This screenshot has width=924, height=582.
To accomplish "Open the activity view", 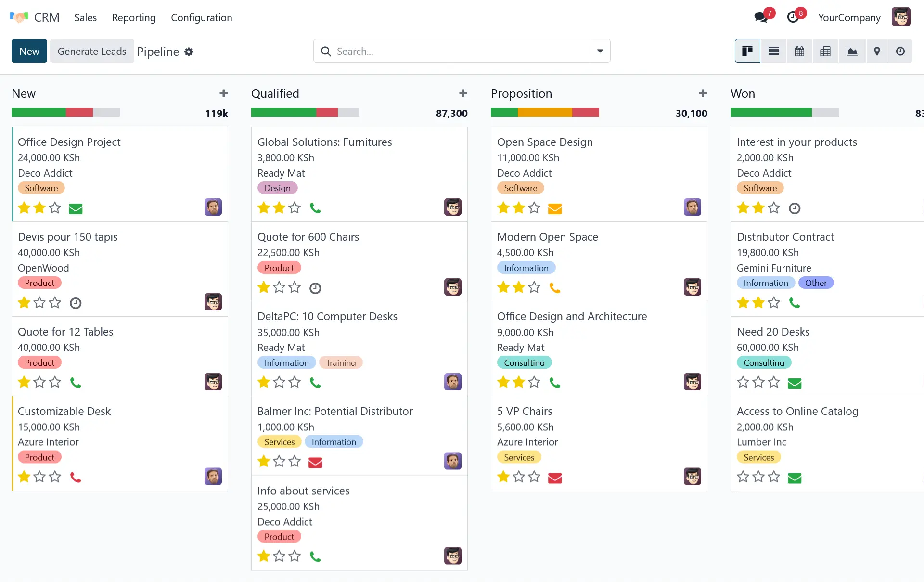I will [x=900, y=51].
